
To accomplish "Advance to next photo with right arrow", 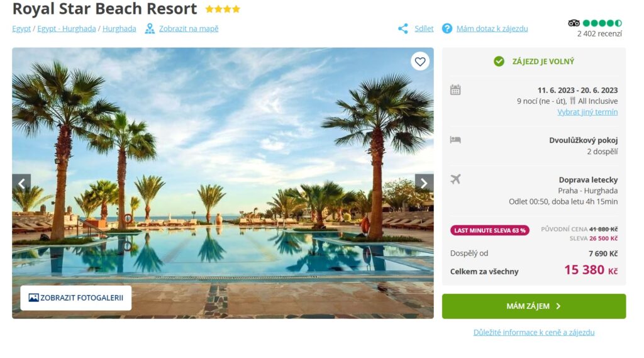I will pyautogui.click(x=425, y=183).
